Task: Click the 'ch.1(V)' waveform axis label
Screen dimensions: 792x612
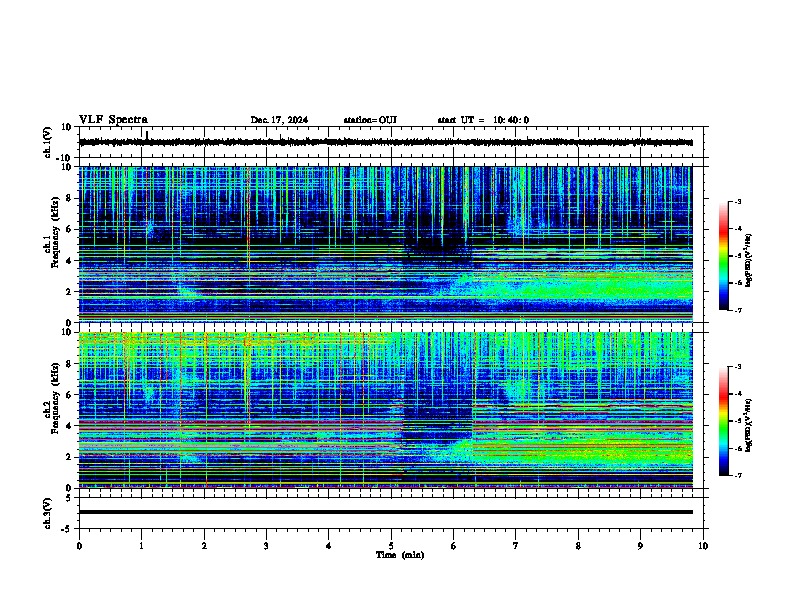Action: click(48, 142)
